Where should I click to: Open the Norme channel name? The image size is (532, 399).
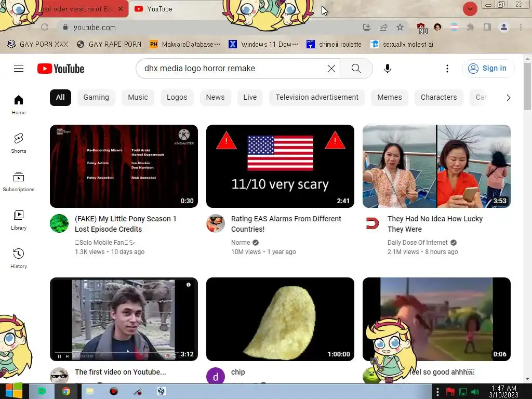tap(241, 243)
